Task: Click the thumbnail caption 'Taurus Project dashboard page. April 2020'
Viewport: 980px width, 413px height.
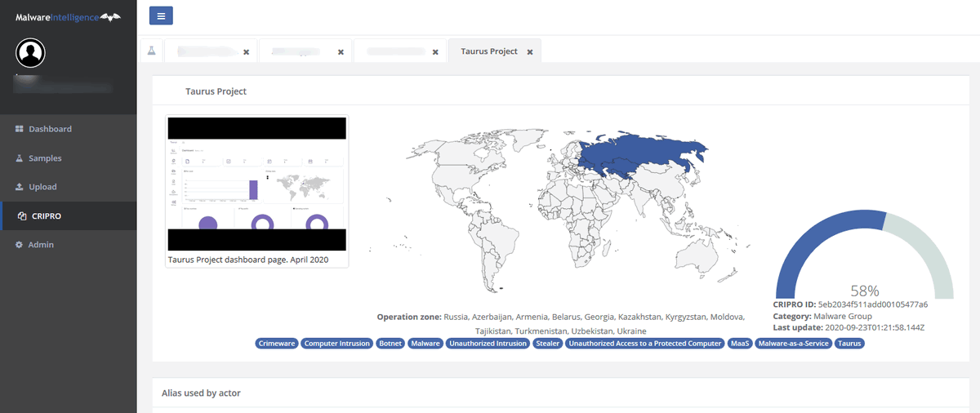Action: [248, 259]
